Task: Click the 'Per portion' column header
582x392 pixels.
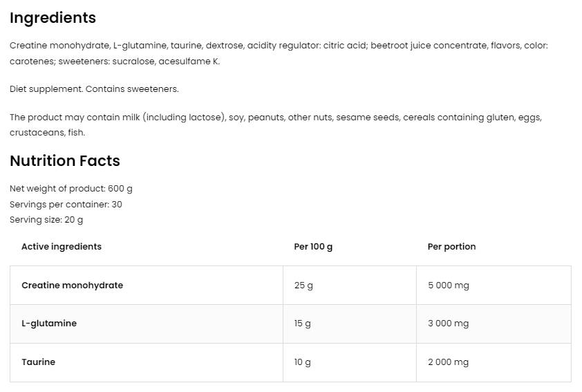Action: (451, 247)
